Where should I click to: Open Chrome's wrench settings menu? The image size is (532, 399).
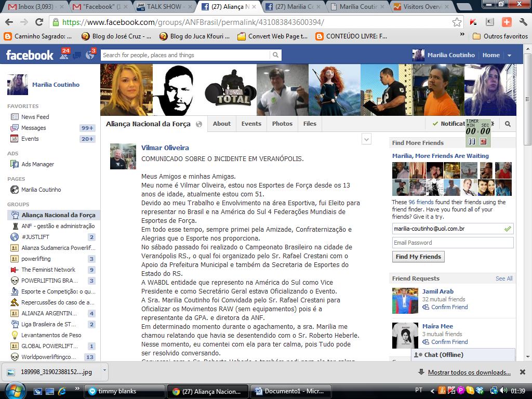pyautogui.click(x=523, y=22)
